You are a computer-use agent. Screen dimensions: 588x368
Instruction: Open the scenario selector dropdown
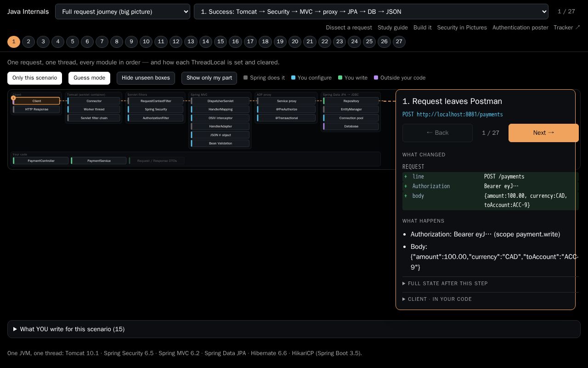pos(371,11)
